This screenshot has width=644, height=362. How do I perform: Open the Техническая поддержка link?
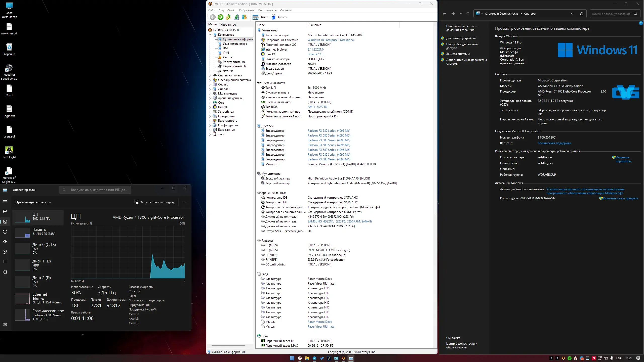[x=554, y=143]
